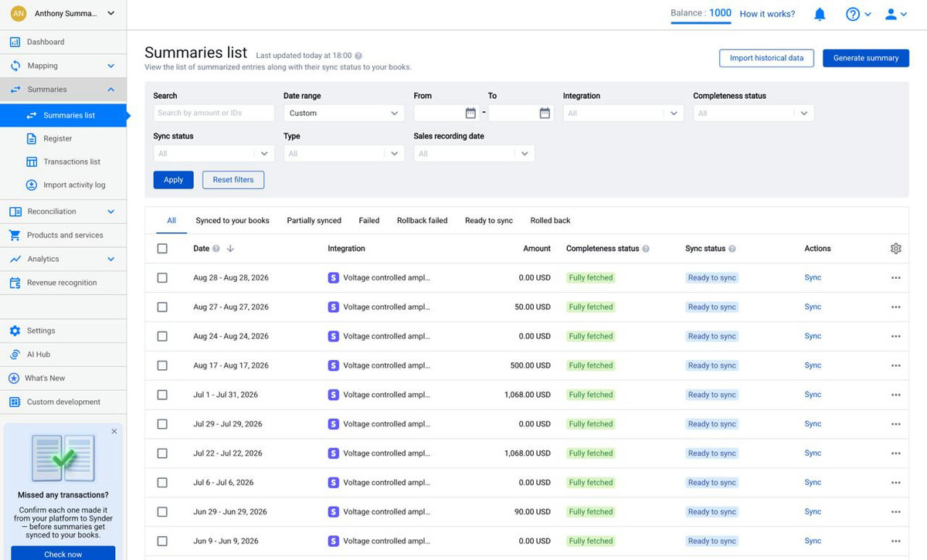Click the What's New star icon
The width and height of the screenshot is (927, 560).
coord(15,378)
